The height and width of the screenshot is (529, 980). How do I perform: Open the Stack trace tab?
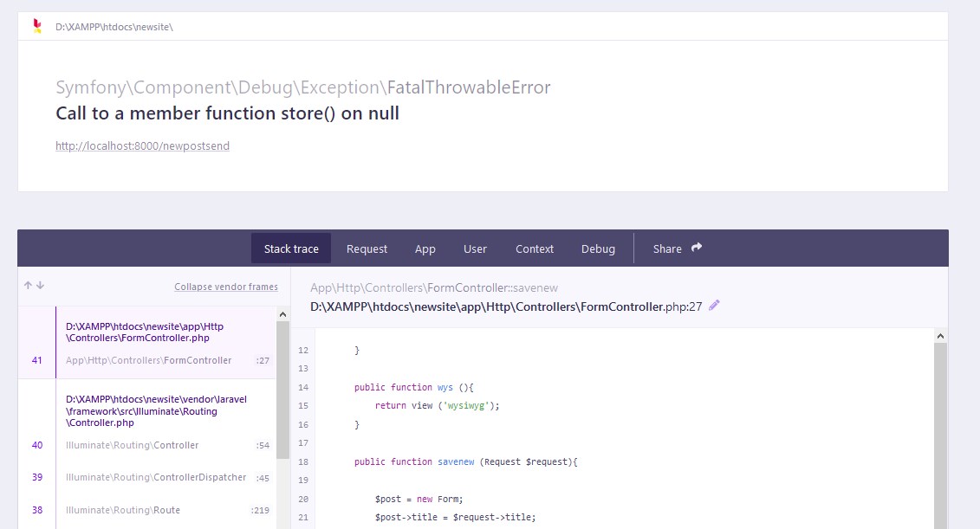point(291,248)
